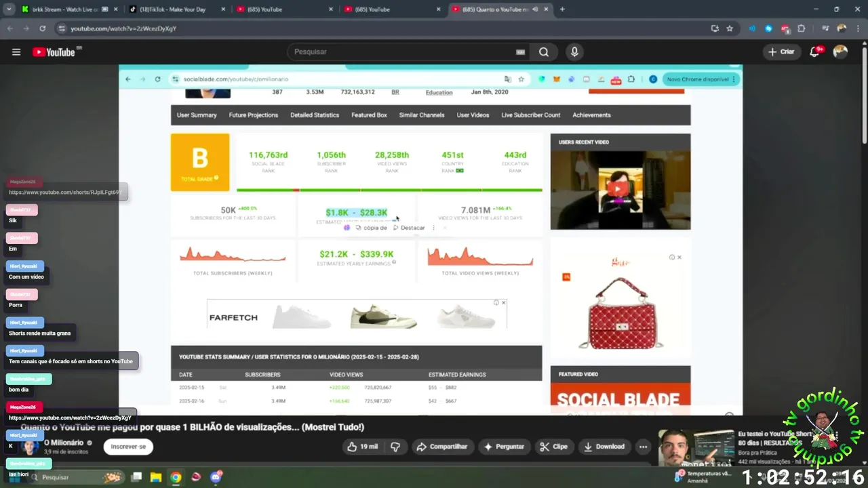Click the Criar create button
The image size is (868, 488).
(x=781, y=52)
